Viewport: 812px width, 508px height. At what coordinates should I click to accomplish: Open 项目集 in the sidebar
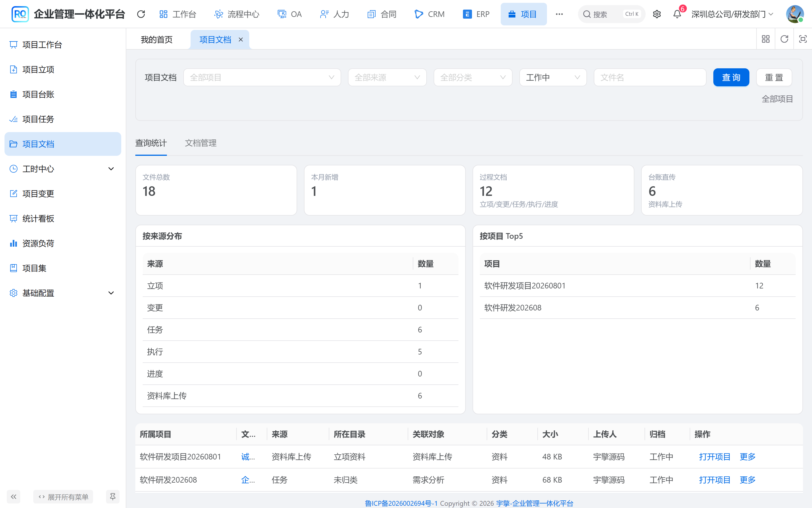click(x=63, y=268)
